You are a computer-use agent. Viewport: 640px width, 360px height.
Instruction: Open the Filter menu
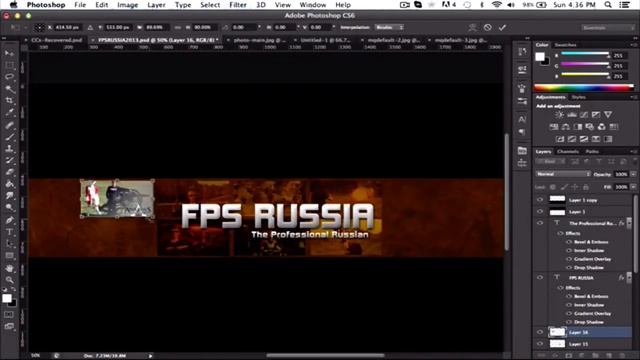coord(238,5)
